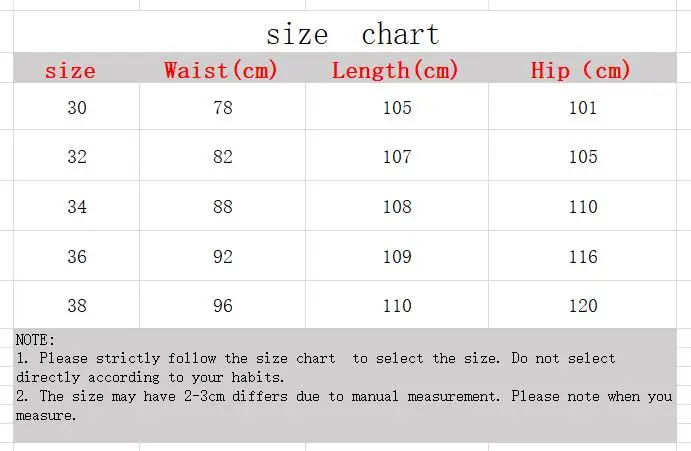The height and width of the screenshot is (451, 691).
Task: Click size cell with value 34
Action: [76, 205]
